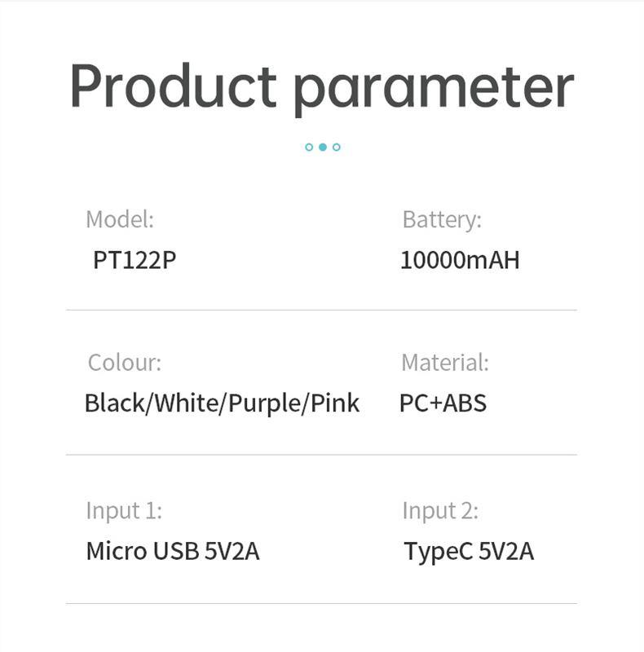
Task: Click the divider line below Colour row
Action: click(x=321, y=455)
